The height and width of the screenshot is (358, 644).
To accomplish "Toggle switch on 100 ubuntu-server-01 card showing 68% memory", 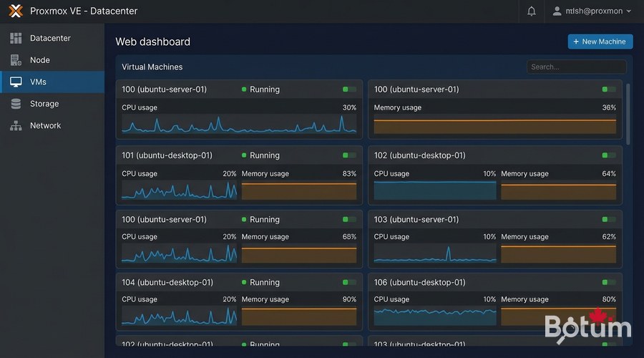I will click(x=349, y=220).
